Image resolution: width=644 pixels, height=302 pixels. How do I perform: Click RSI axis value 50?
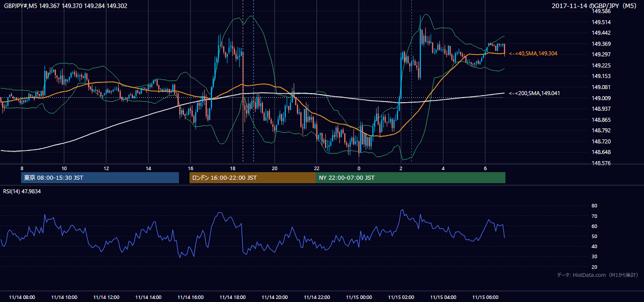click(x=594, y=236)
